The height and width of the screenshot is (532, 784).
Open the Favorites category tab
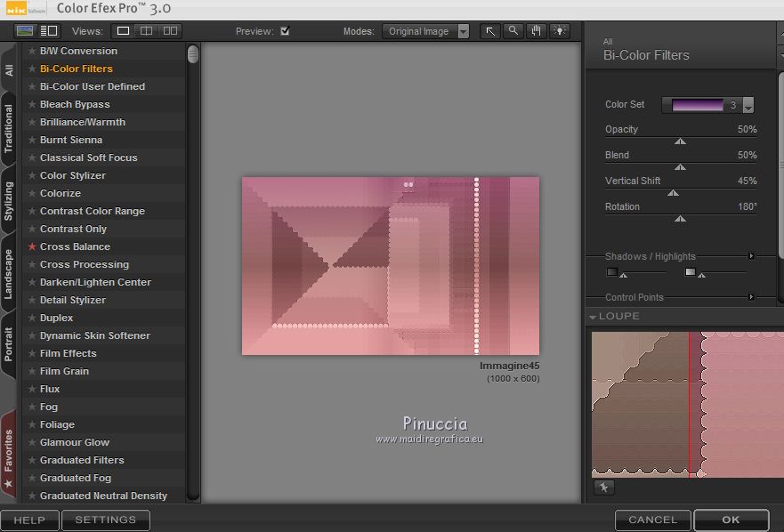[9, 455]
